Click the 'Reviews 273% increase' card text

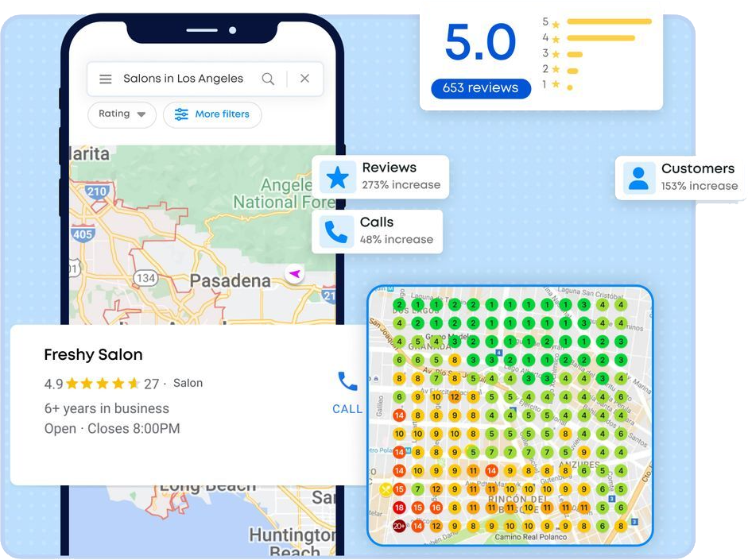[401, 176]
